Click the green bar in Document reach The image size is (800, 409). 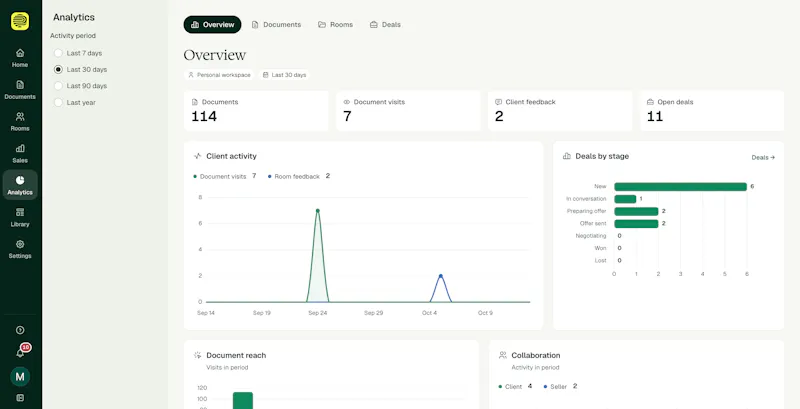pyautogui.click(x=243, y=400)
